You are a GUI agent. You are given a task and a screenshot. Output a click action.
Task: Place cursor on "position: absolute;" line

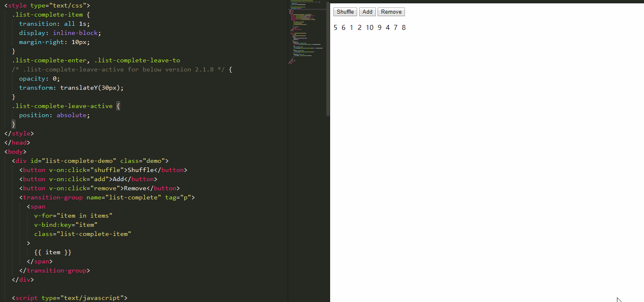pyautogui.click(x=54, y=115)
